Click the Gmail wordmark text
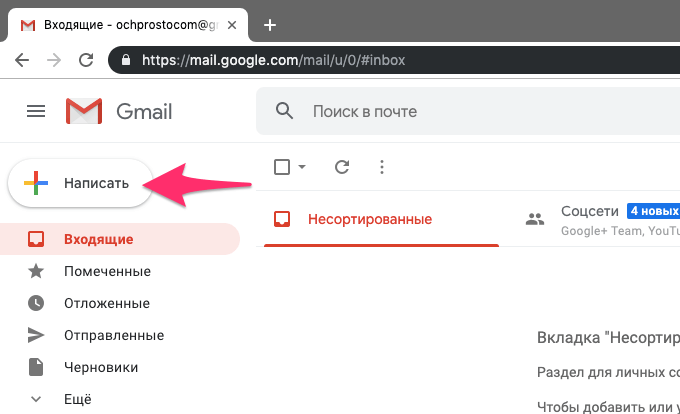Image resolution: width=680 pixels, height=414 pixels. coord(144,112)
